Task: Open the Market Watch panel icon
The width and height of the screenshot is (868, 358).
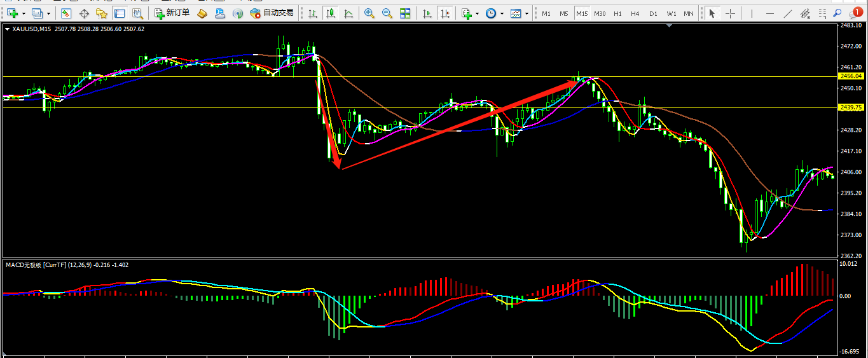Action: point(66,13)
